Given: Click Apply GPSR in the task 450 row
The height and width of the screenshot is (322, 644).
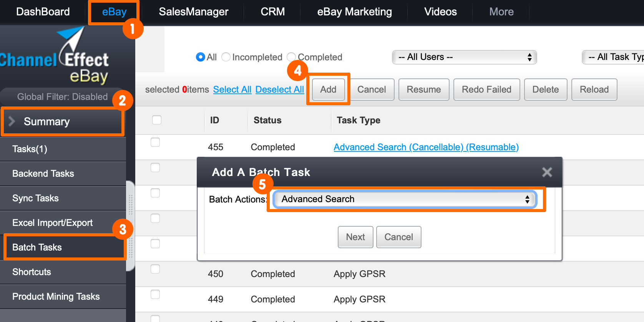Looking at the screenshot, I should 359,274.
